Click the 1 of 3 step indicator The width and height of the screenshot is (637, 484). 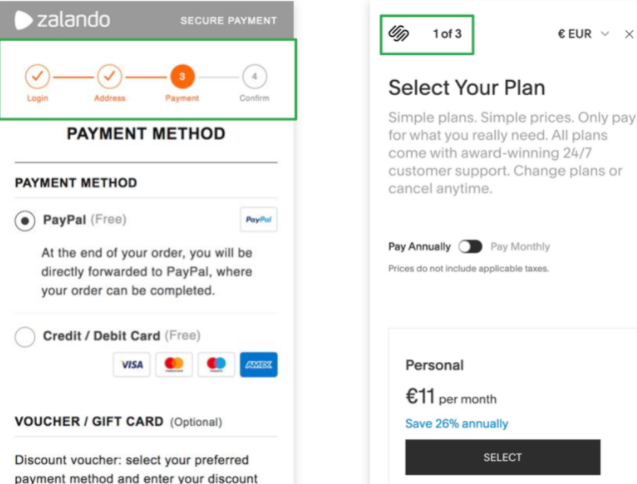coord(447,34)
